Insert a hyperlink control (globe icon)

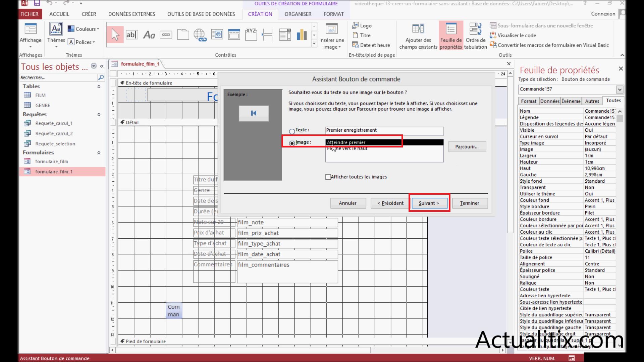(x=200, y=35)
